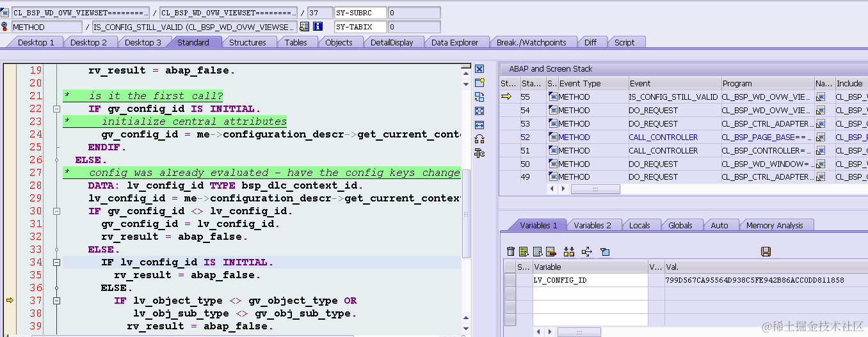Click the full-screen tool icon in vertical toolbar
868x337 pixels.
point(479,111)
